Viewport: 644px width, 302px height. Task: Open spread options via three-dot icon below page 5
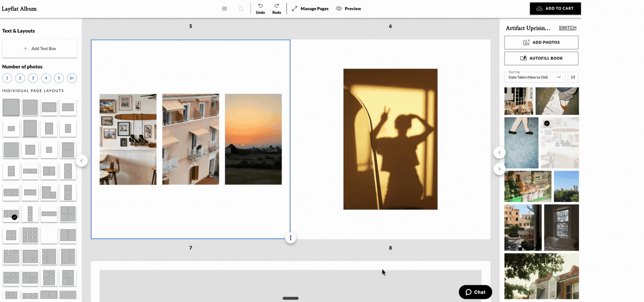point(290,238)
